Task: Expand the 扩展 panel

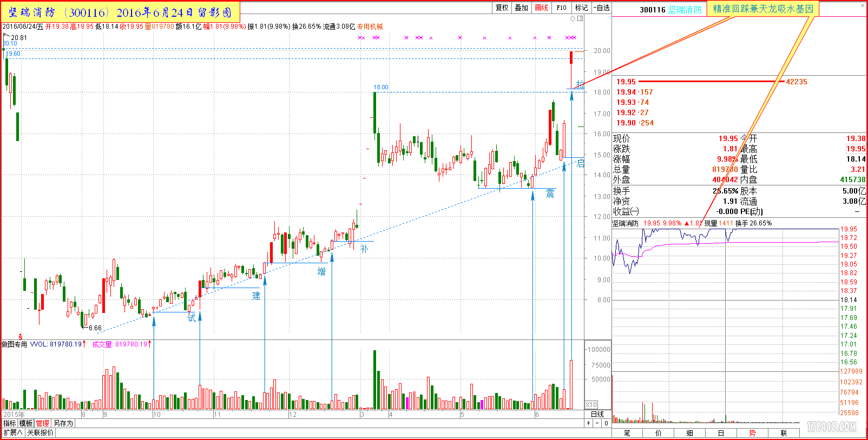Action: click(x=13, y=432)
